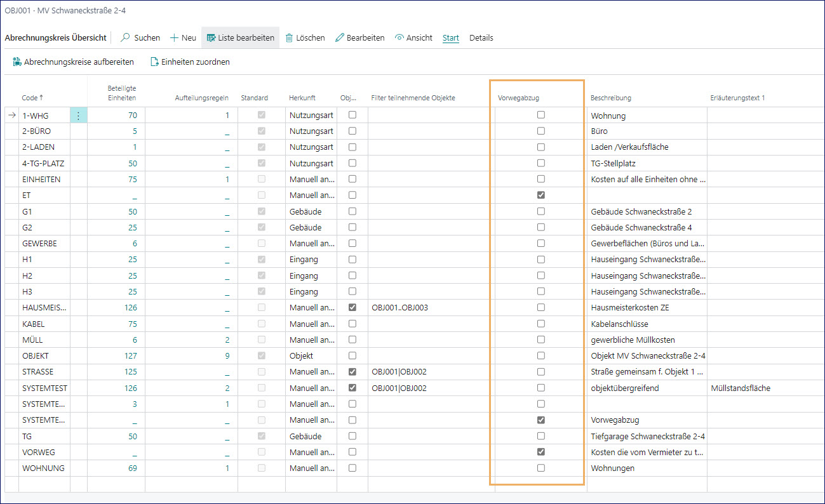
Task: Click the Löschen trash can icon
Action: (x=290, y=37)
